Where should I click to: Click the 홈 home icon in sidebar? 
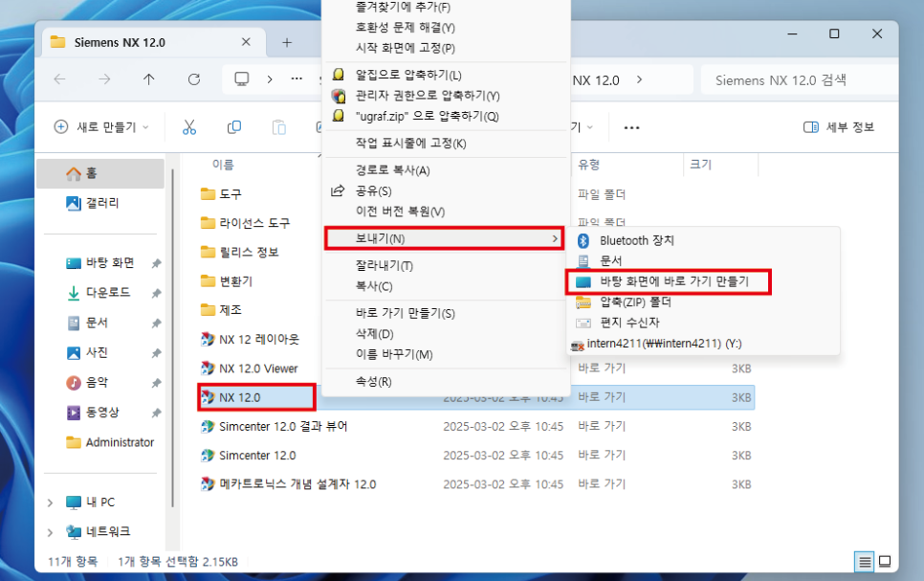pos(74,173)
